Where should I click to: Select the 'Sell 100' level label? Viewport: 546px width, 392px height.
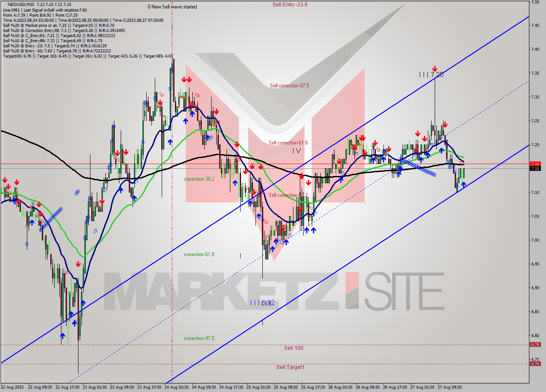(x=293, y=348)
